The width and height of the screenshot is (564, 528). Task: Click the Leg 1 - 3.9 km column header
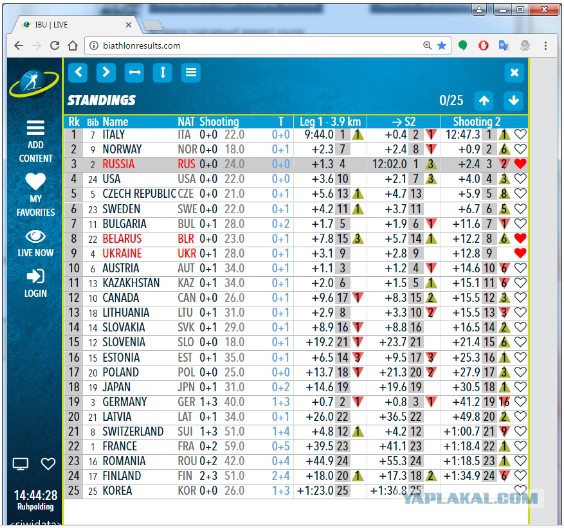(x=330, y=122)
